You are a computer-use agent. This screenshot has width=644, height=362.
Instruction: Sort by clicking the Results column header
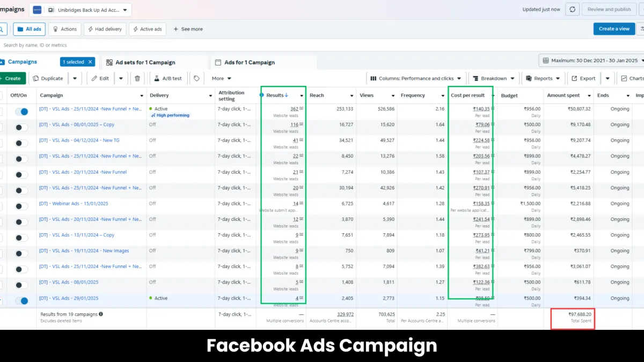(277, 95)
